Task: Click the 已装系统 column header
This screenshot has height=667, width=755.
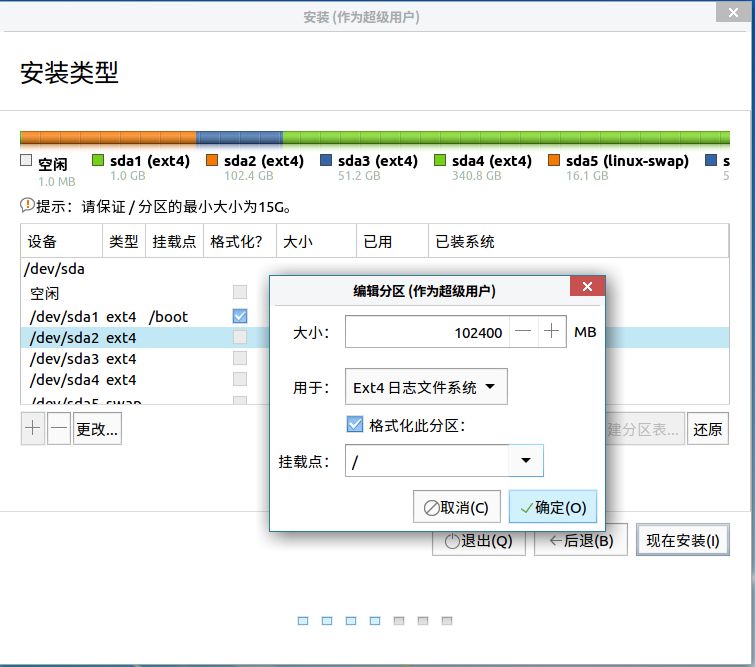Action: coord(578,241)
